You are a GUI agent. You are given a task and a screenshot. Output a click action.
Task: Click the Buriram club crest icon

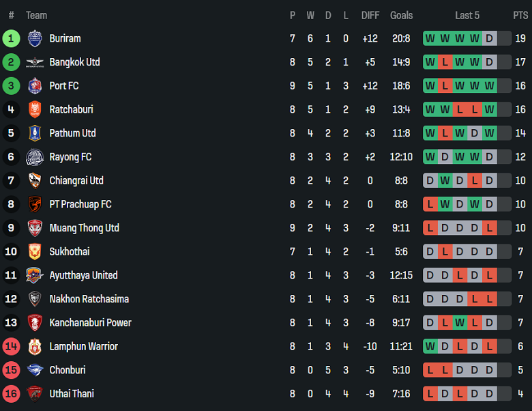[x=35, y=39]
